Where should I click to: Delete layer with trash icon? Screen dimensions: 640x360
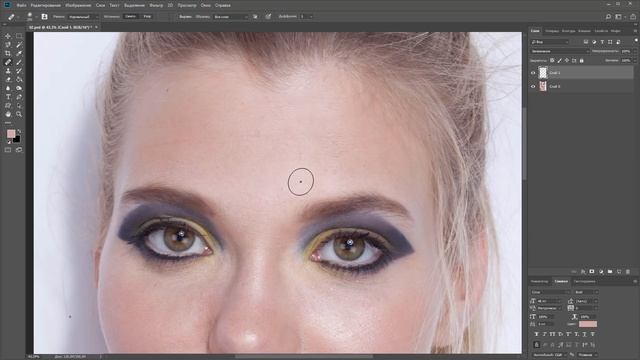click(628, 272)
